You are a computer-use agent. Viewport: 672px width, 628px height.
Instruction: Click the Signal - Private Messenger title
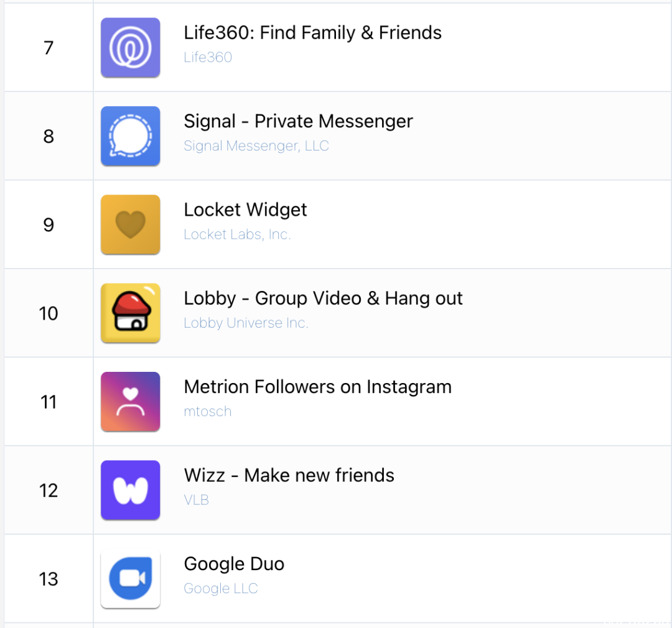[x=298, y=121]
